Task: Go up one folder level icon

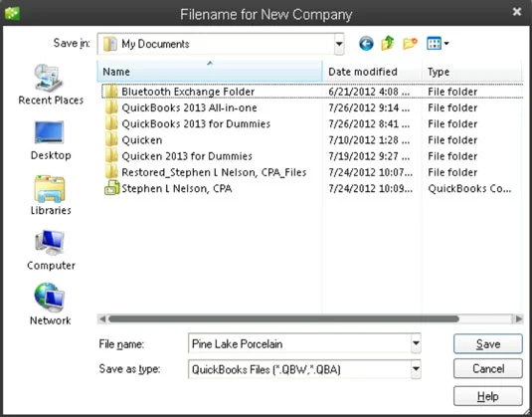Action: point(388,43)
